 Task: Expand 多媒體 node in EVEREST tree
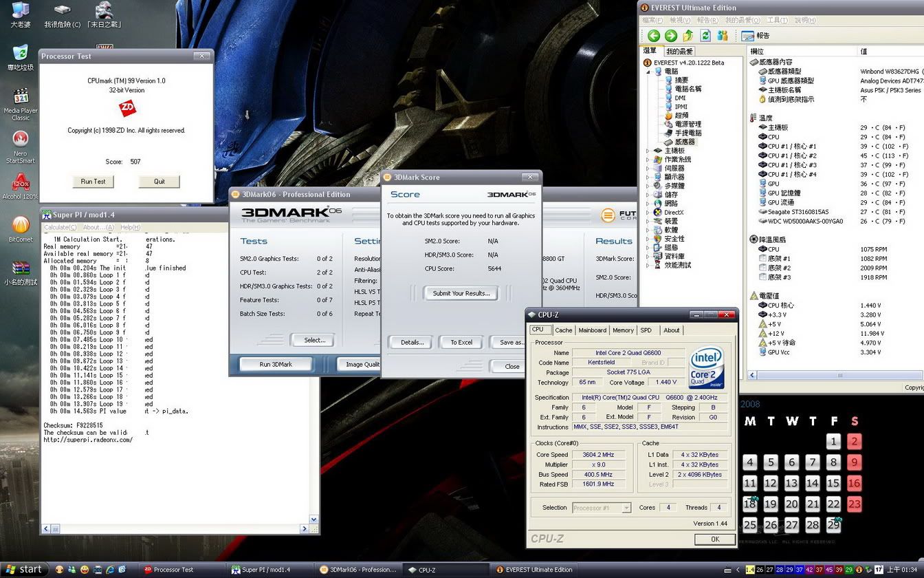click(x=648, y=186)
